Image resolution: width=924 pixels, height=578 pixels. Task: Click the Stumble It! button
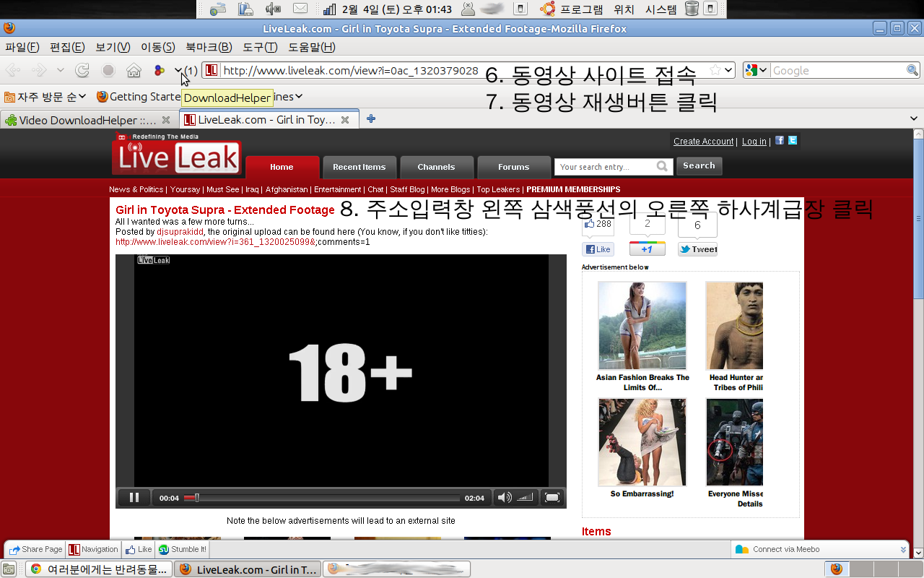click(x=182, y=549)
